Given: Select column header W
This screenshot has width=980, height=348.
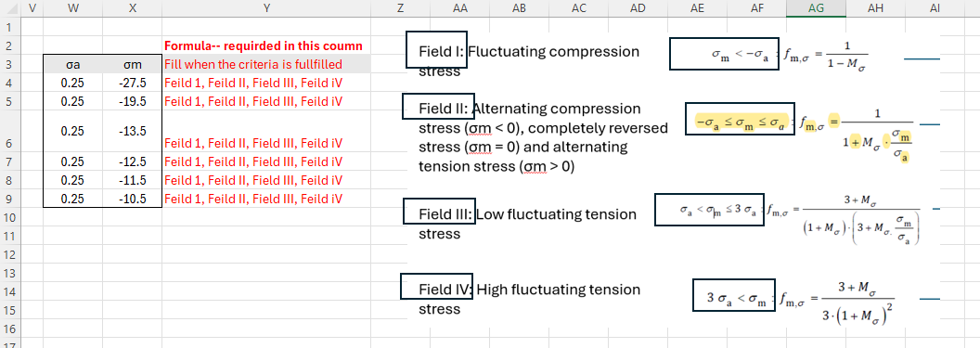Looking at the screenshot, I should click(73, 8).
